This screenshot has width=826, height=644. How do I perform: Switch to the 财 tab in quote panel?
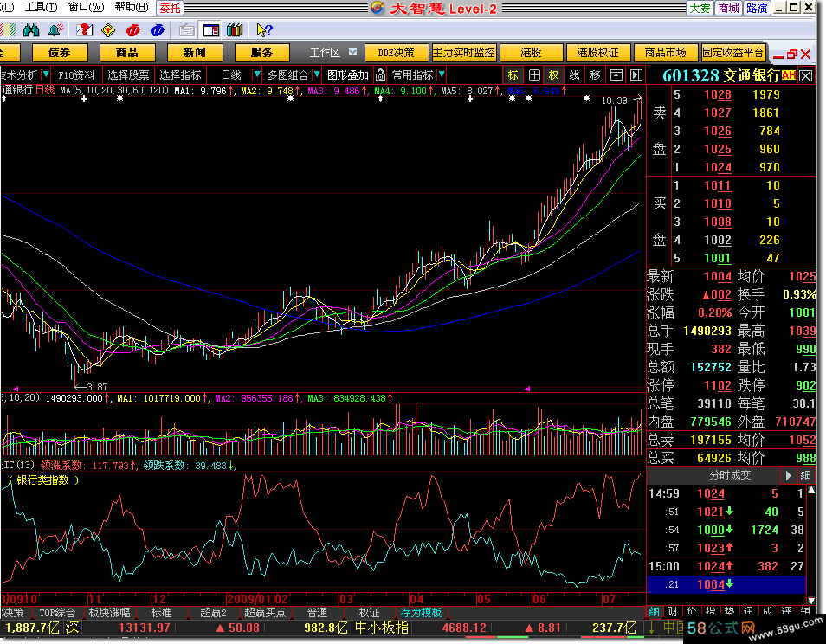click(x=672, y=612)
